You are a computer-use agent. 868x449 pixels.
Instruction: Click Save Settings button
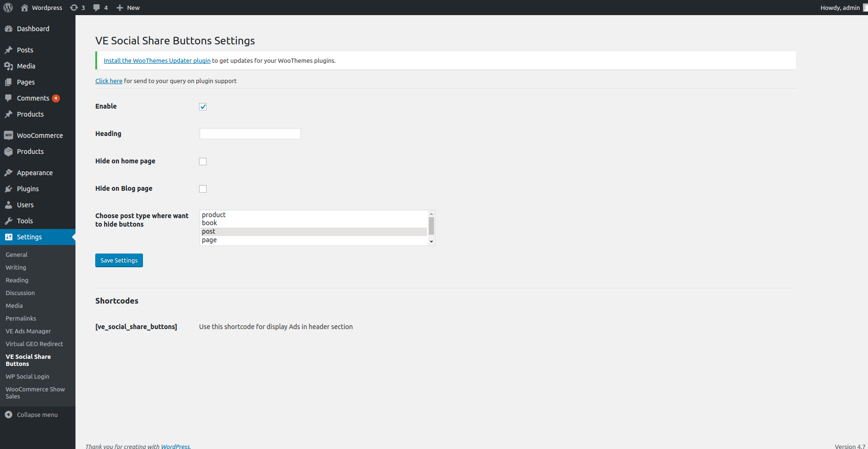point(119,260)
